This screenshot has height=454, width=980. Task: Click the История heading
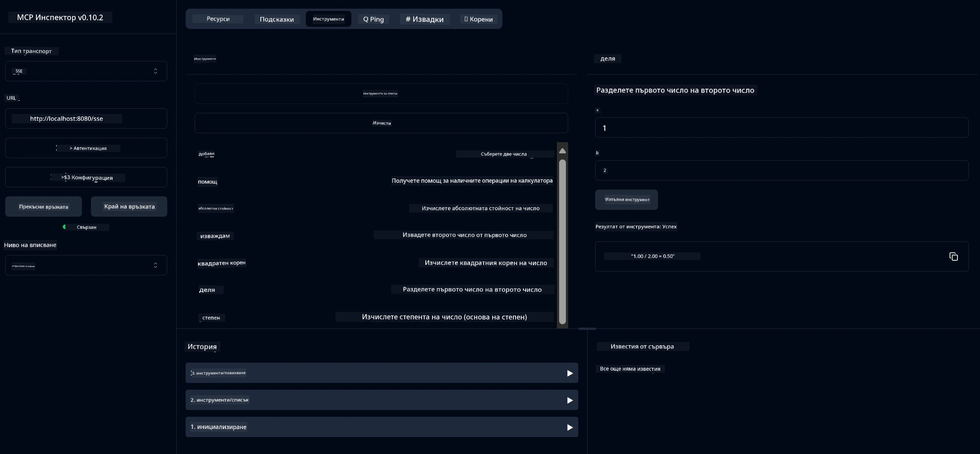pos(202,346)
